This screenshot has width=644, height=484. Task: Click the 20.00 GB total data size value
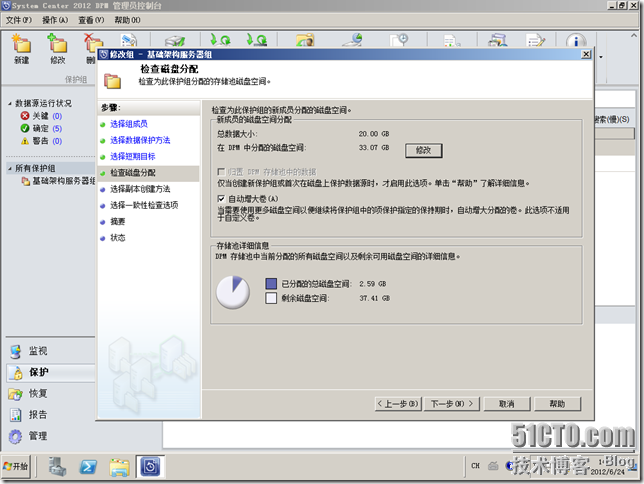tap(374, 134)
